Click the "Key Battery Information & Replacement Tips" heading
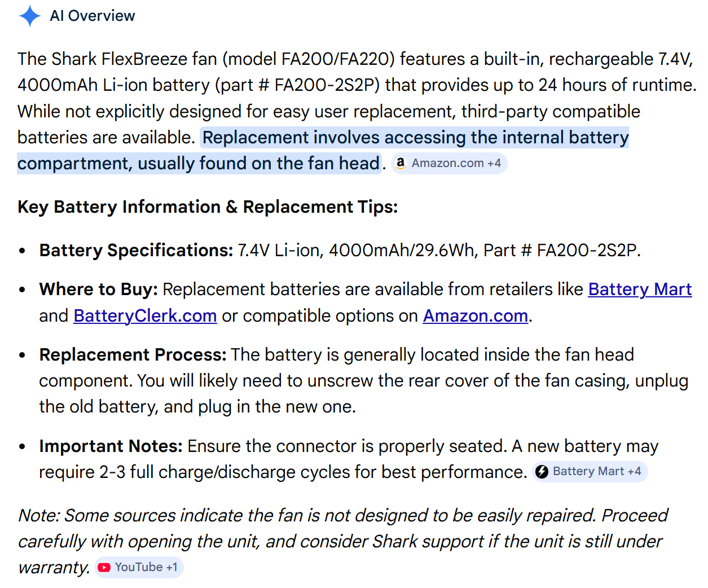This screenshot has height=588, width=708. click(x=208, y=207)
